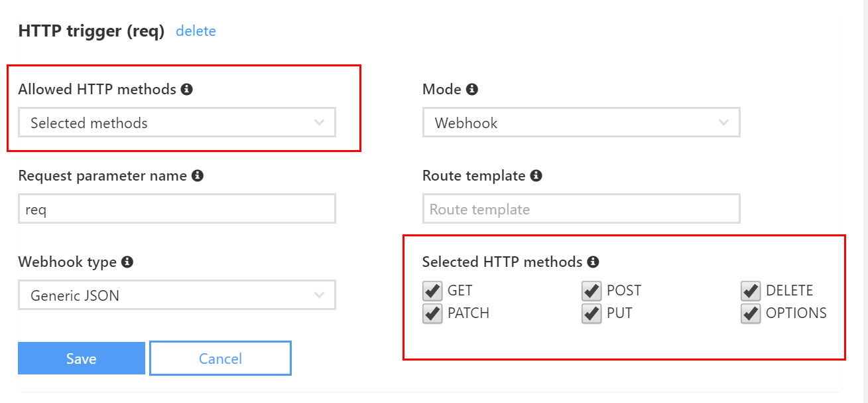Open the Allowed HTTP methods dropdown
Screen dimensions: 868x403
(177, 123)
